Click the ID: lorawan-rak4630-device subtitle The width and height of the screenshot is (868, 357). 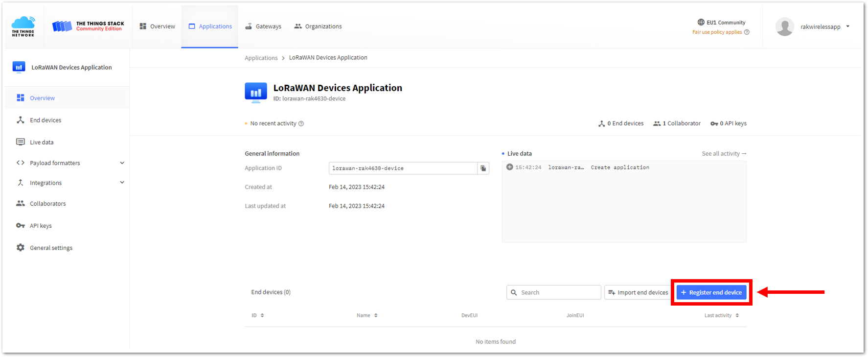click(x=309, y=98)
